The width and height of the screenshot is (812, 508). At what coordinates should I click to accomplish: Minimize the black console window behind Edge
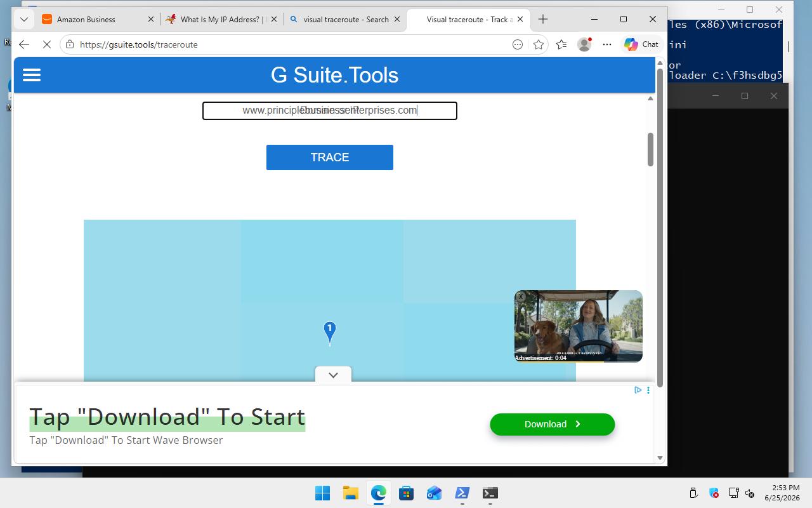716,96
